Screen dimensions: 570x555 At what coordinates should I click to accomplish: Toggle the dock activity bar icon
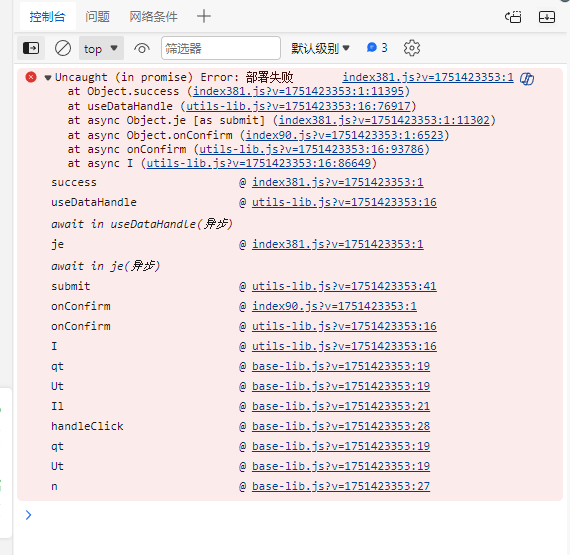click(x=513, y=17)
